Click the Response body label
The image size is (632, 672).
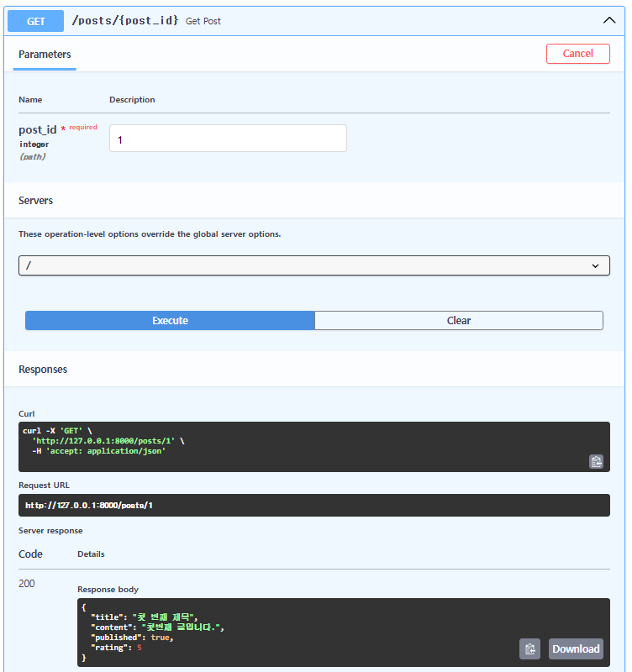(x=108, y=590)
